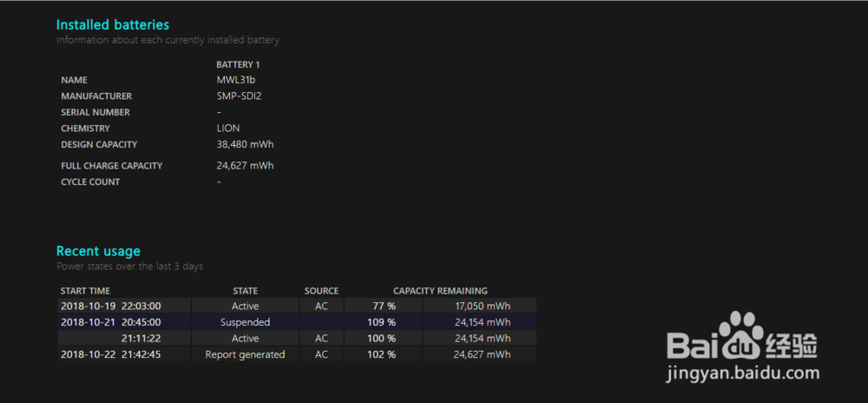
Task: Click the Baidu paw logo watermark
Action: pyautogui.click(x=743, y=334)
